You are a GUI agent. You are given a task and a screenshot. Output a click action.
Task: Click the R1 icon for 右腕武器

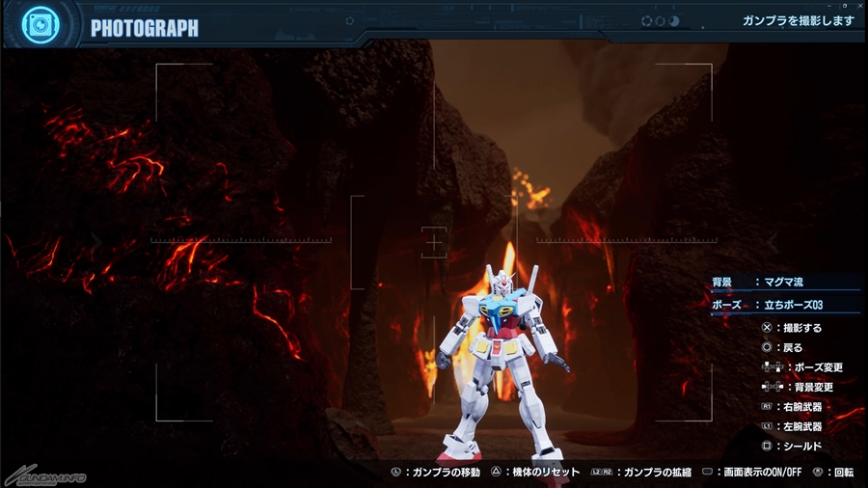(x=767, y=407)
